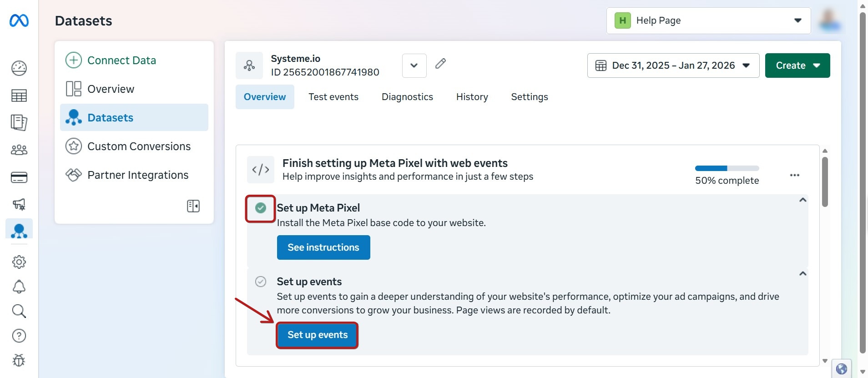Click the dataset ID 25652001867741980 text
The width and height of the screenshot is (868, 378).
pyautogui.click(x=325, y=72)
